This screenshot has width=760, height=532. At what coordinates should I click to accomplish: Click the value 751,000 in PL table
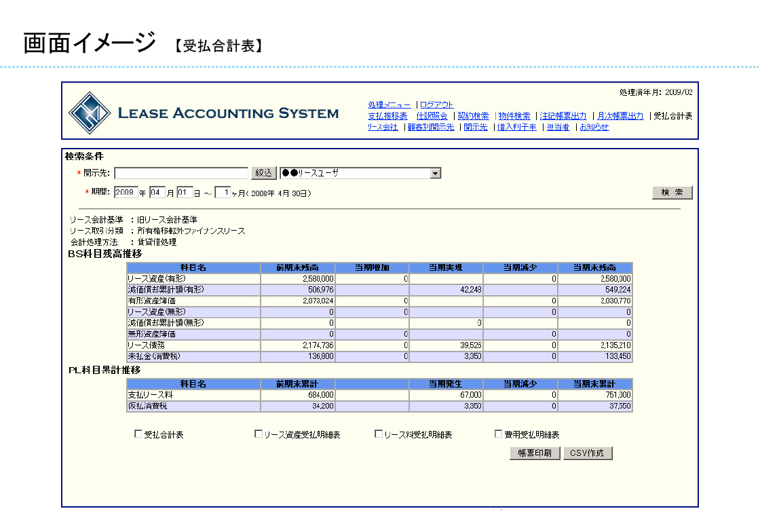(x=618, y=395)
